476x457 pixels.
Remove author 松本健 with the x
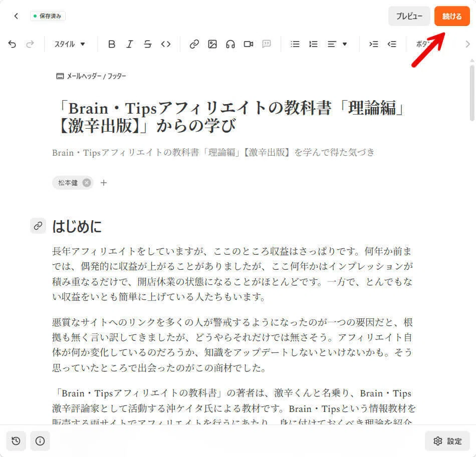tap(87, 183)
